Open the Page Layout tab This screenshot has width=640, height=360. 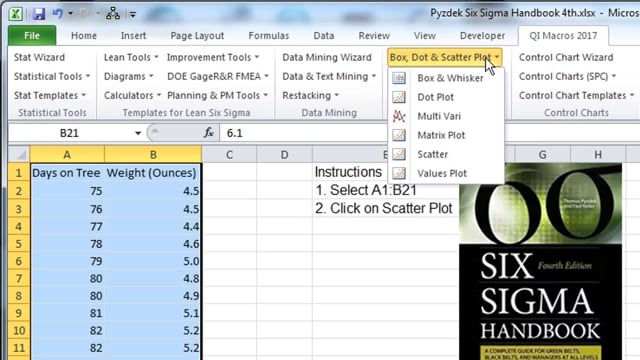click(x=197, y=36)
